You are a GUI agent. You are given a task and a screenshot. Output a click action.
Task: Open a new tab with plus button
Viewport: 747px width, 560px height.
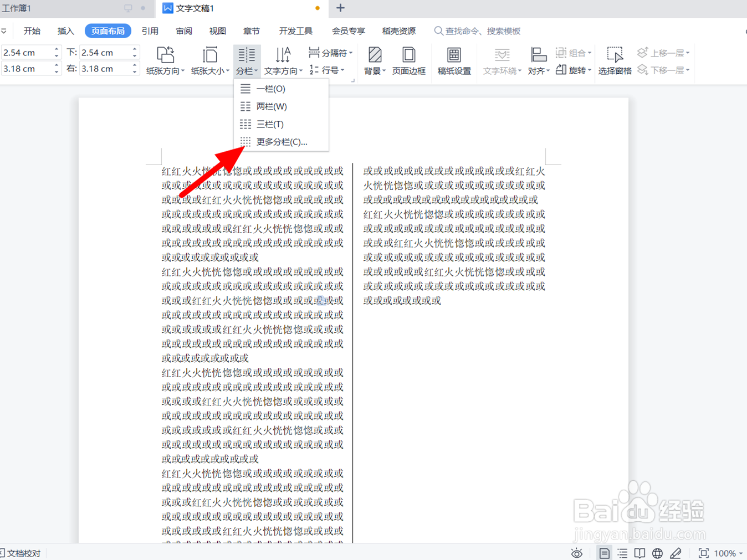click(340, 8)
